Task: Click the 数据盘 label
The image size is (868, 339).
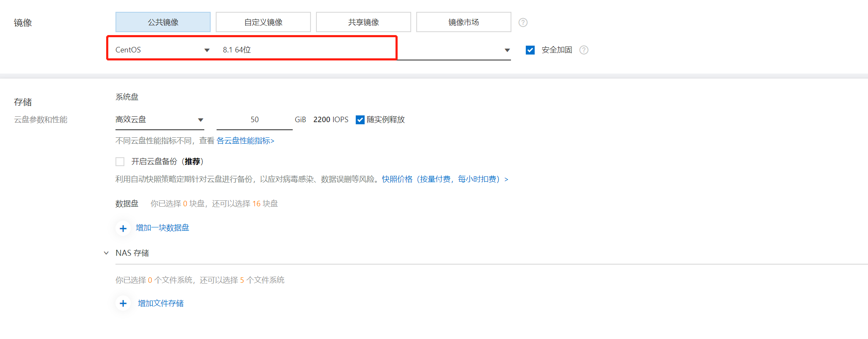Action: [x=127, y=204]
